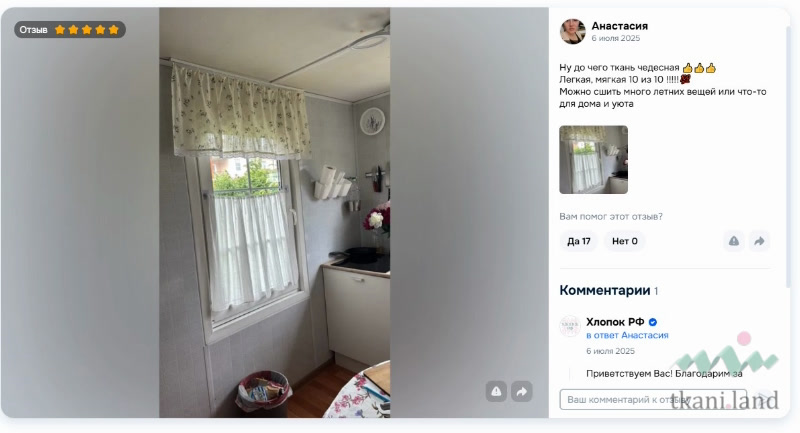The width and height of the screenshot is (800, 433).
Task: Open Анастасия's profile avatar
Action: click(572, 32)
